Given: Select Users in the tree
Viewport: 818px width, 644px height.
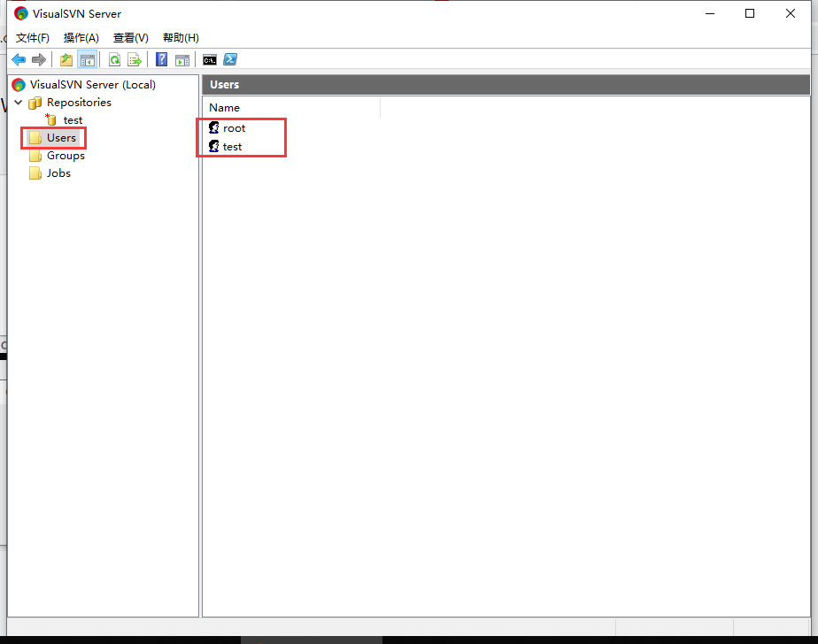Looking at the screenshot, I should pos(61,138).
